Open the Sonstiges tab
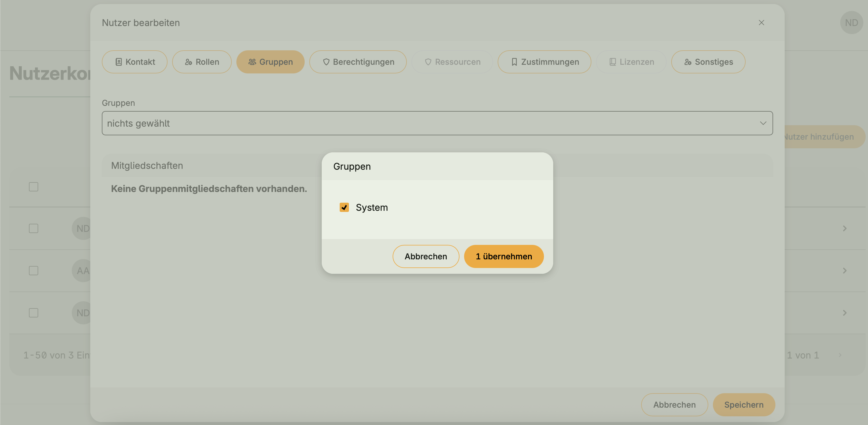Image resolution: width=868 pixels, height=425 pixels. click(708, 62)
